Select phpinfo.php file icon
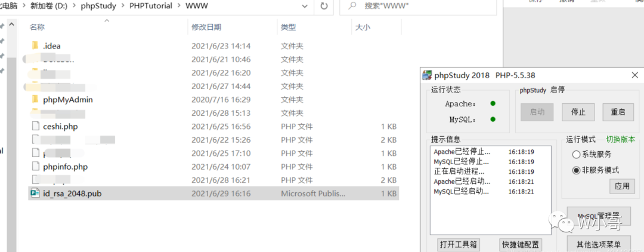The image size is (644, 252). click(35, 167)
